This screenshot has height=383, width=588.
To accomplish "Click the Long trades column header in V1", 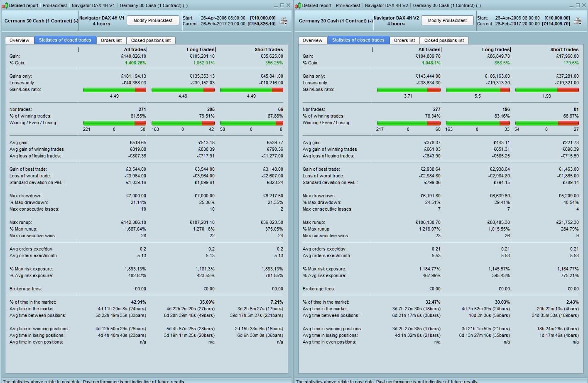I will pyautogui.click(x=201, y=49).
